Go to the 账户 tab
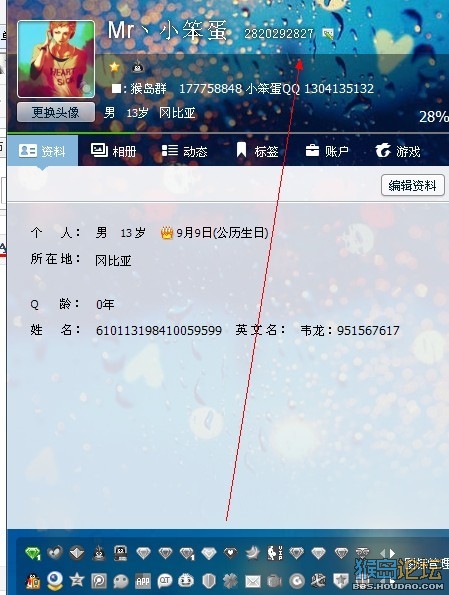Screen dimensions: 449x595 pos(327,151)
